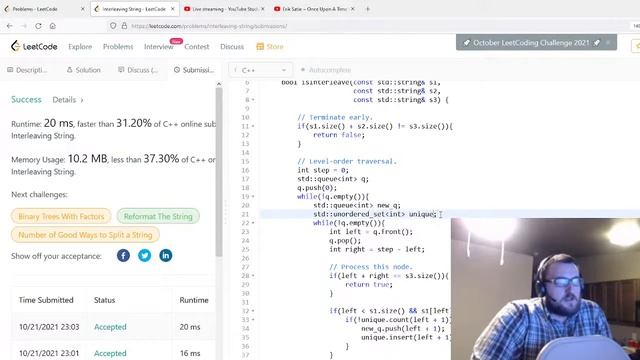Viewport: 640px width, 360px height.
Task: Open the Discuss panel tab
Action: click(x=138, y=70)
